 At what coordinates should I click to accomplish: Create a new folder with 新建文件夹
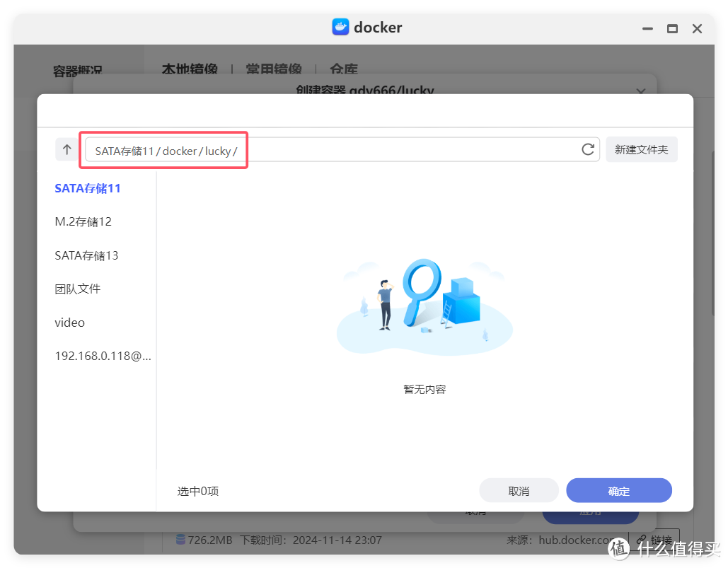click(641, 149)
